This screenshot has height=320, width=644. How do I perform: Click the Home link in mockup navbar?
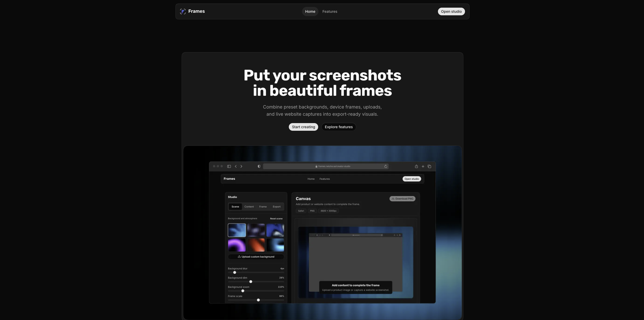point(311,179)
